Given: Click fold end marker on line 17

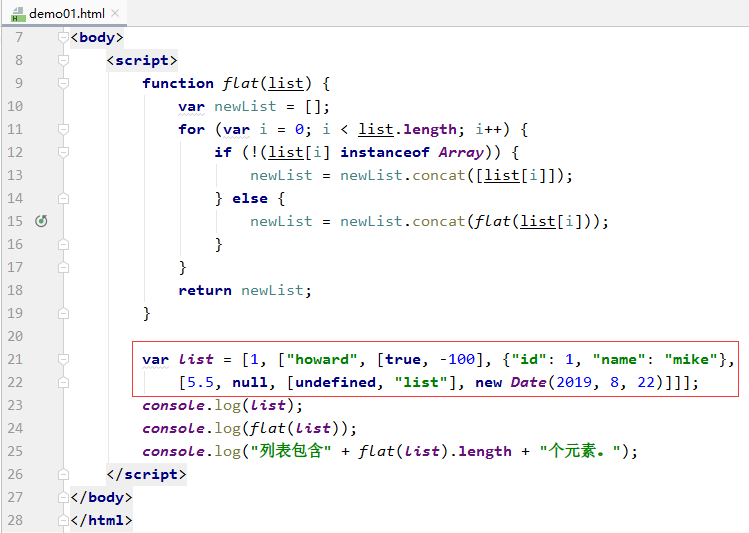Looking at the screenshot, I should click(63, 267).
